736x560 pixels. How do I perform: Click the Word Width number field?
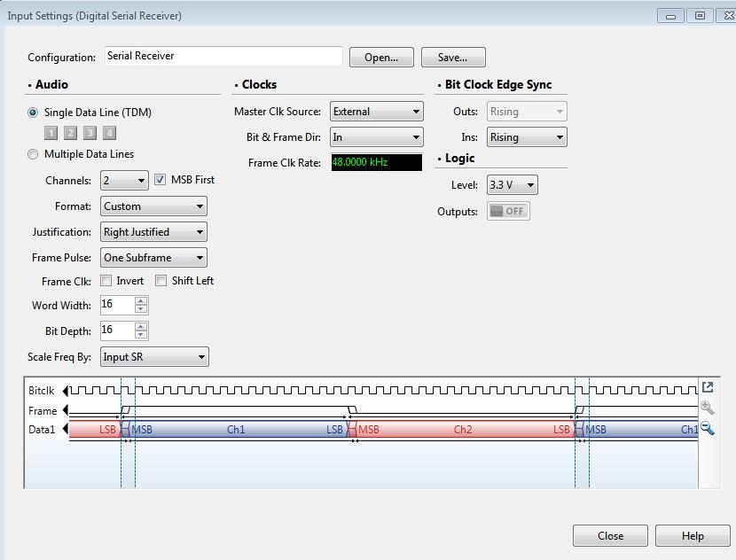tap(117, 305)
